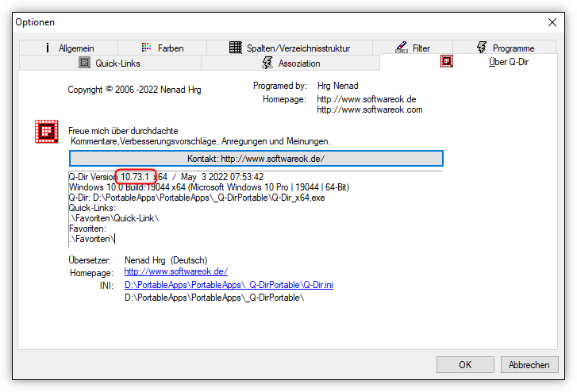Switch to the Filter tab
Image resolution: width=577 pixels, height=392 pixels.
point(413,48)
